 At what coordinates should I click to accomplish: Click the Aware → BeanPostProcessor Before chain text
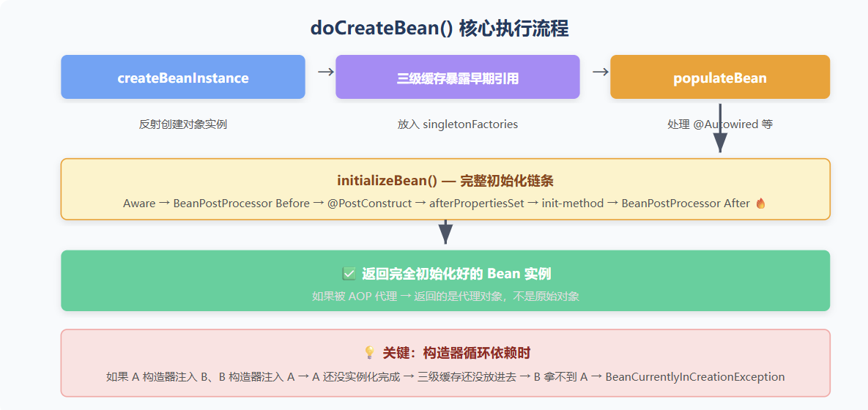coord(445,204)
